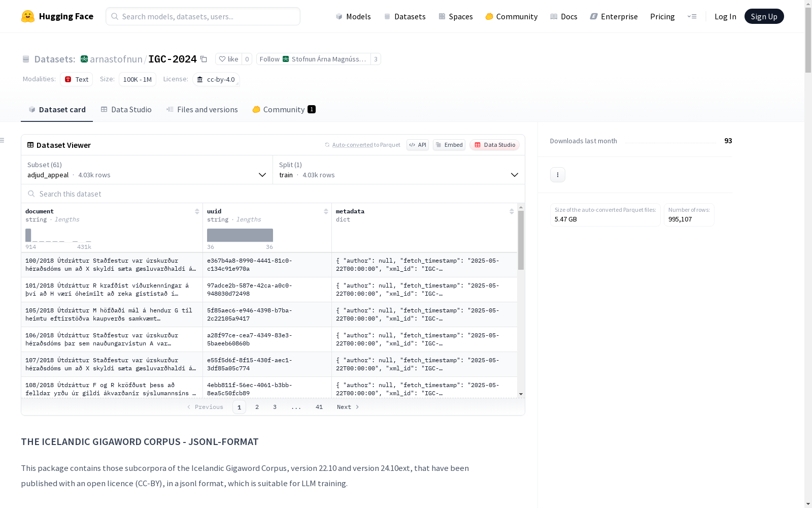Open the arnastofnun profile link
This screenshot has height=508, width=812.
[116, 59]
